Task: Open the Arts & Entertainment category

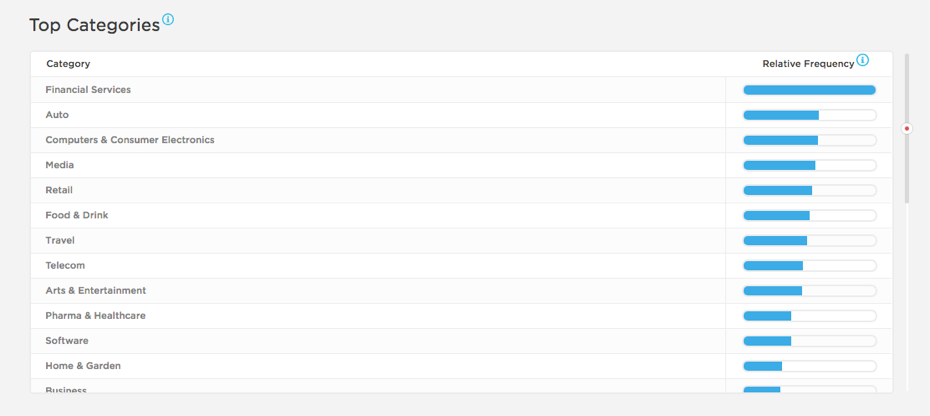Action: pos(96,291)
